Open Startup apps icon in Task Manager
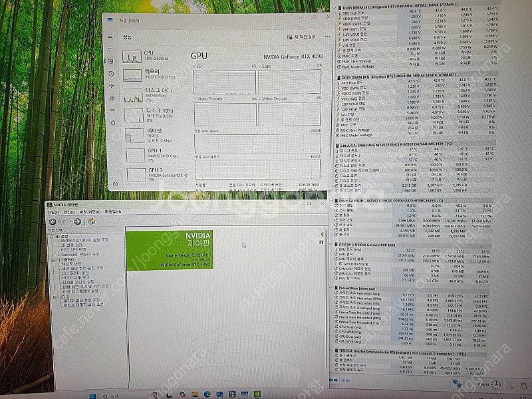This screenshot has width=532, height=399. coord(112,86)
